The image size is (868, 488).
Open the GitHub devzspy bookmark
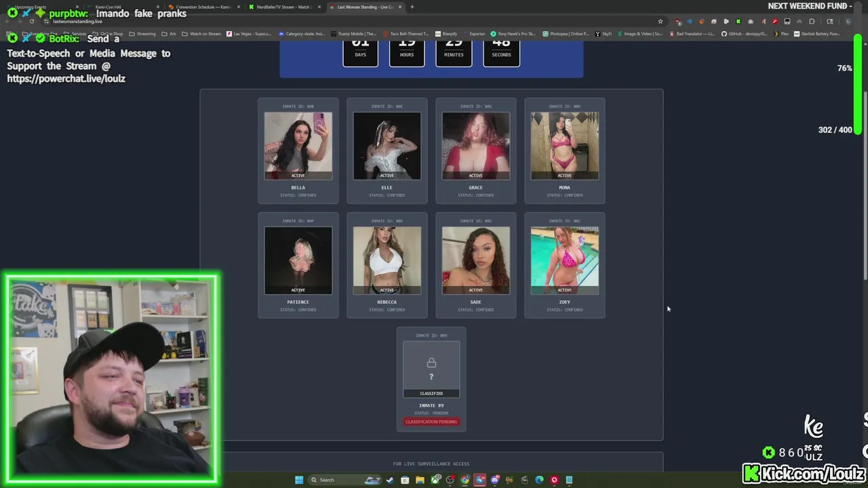745,34
